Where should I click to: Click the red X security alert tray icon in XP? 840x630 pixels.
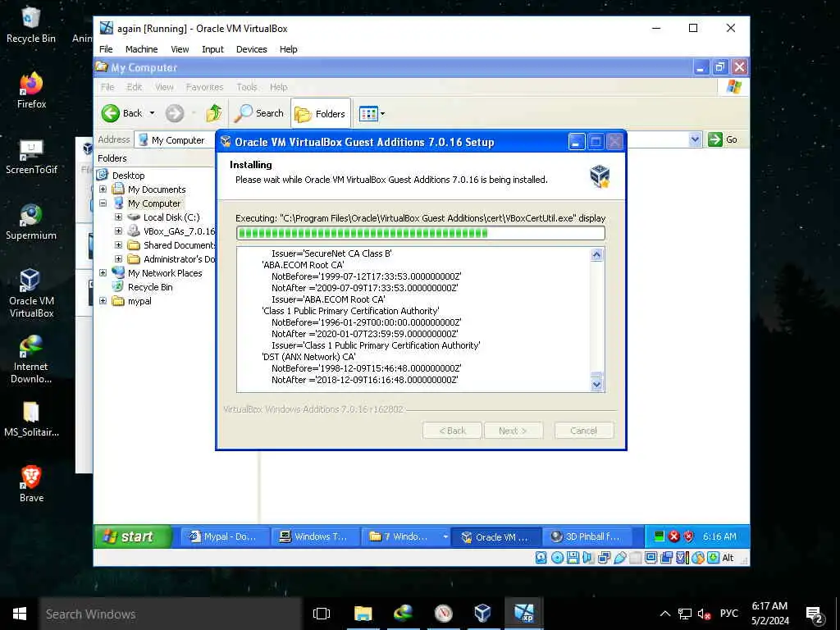pyautogui.click(x=674, y=536)
